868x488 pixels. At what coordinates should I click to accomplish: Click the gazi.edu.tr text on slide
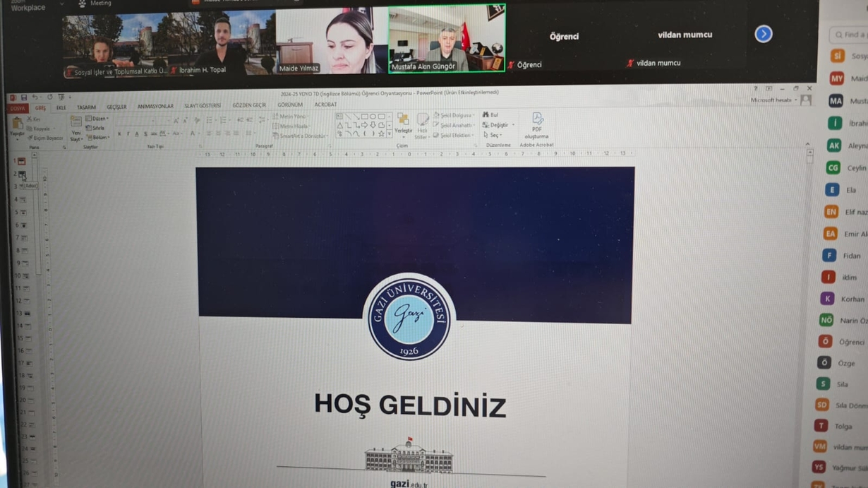click(409, 484)
